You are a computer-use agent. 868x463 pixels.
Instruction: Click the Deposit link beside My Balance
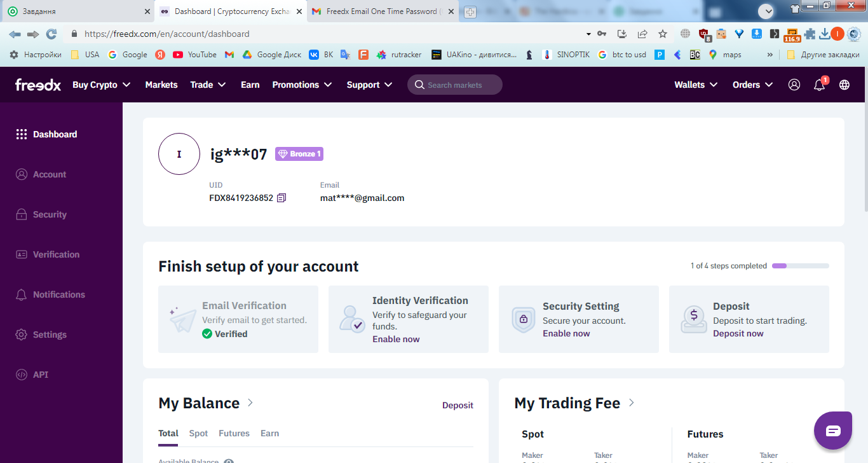[x=458, y=405]
